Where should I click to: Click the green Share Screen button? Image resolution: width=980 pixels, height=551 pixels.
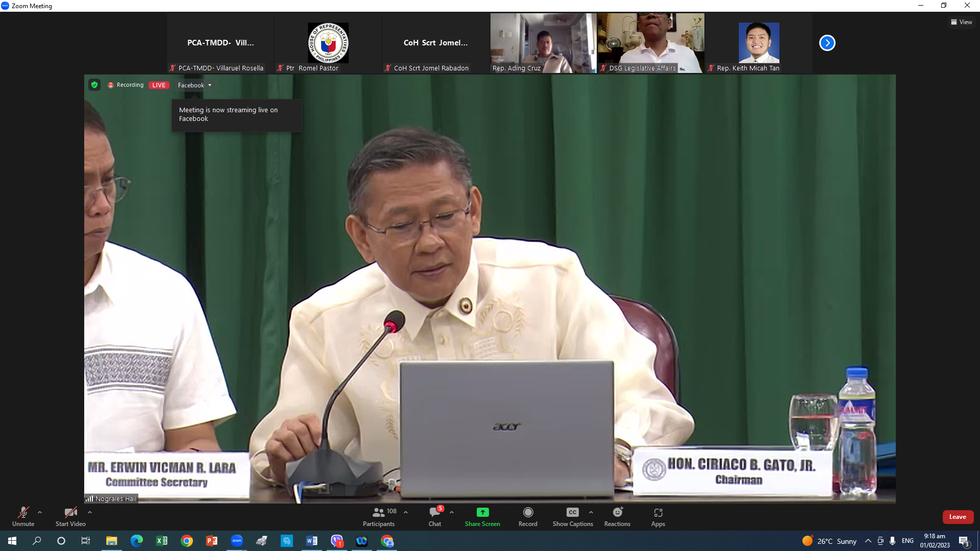[482, 516]
